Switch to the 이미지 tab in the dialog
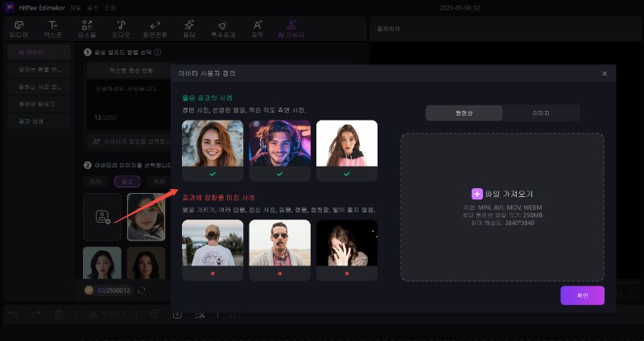The height and width of the screenshot is (341, 644). (541, 113)
